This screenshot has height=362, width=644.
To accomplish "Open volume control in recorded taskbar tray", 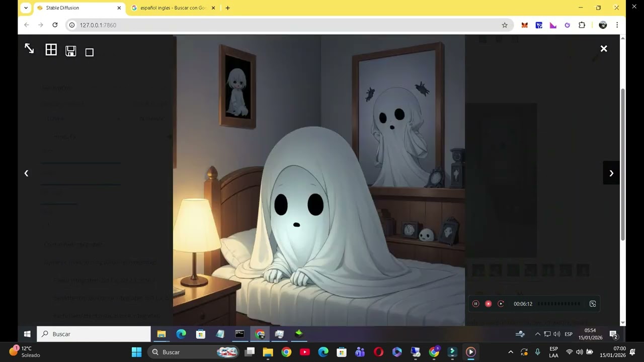I will pyautogui.click(x=556, y=334).
